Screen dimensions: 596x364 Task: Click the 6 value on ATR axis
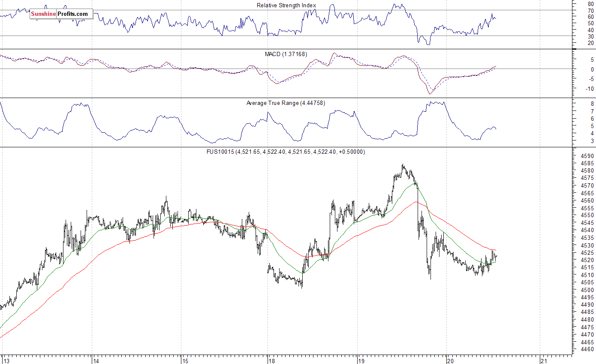point(593,119)
